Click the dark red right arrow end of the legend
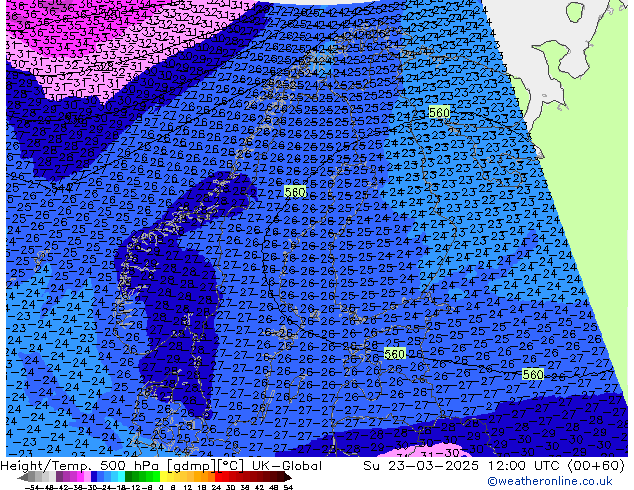This screenshot has height=490, width=634. (288, 478)
